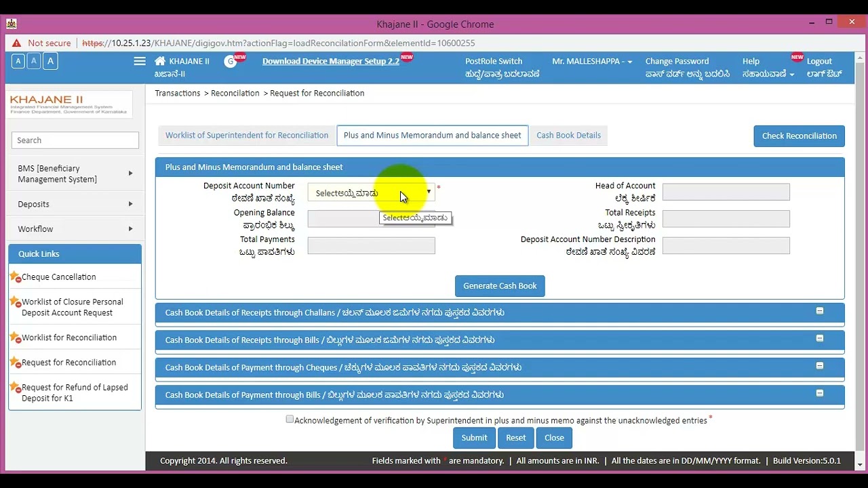The height and width of the screenshot is (488, 868).
Task: Click the Total Receipts field
Action: coord(726,219)
